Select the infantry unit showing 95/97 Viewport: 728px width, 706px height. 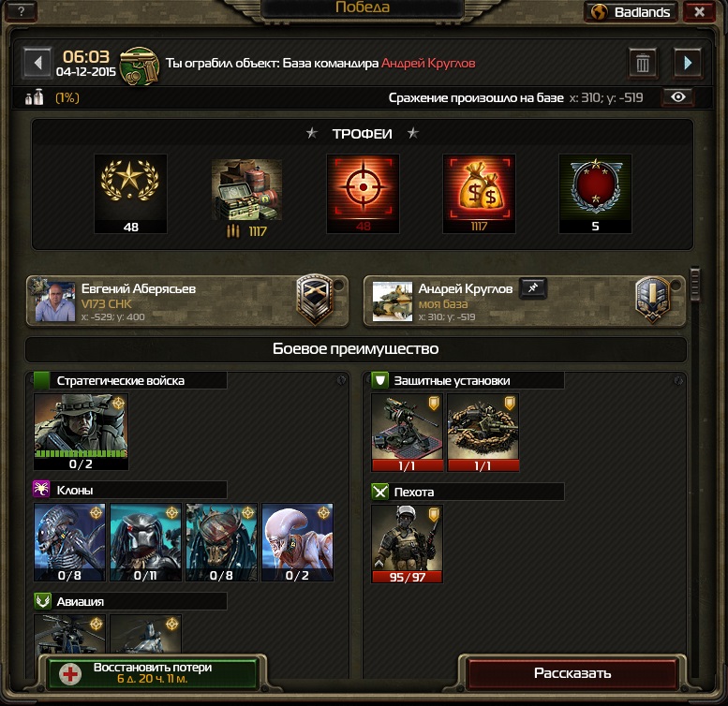[x=407, y=544]
